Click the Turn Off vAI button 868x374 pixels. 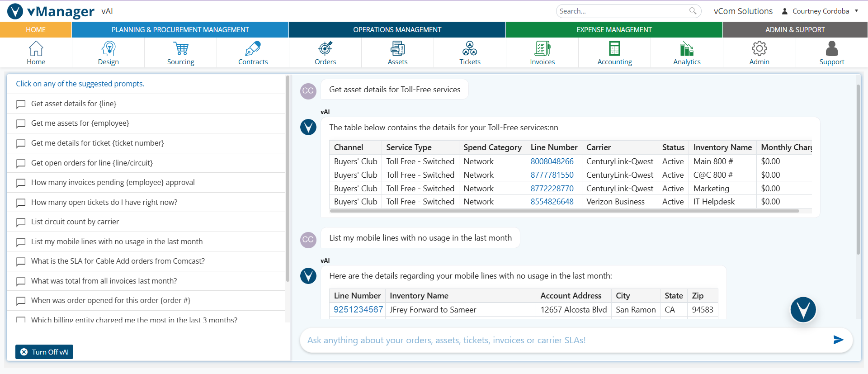44,352
